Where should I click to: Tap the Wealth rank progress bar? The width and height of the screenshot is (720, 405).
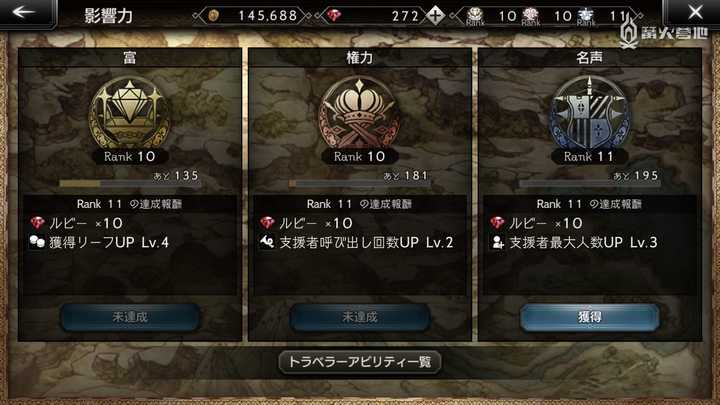(129, 184)
